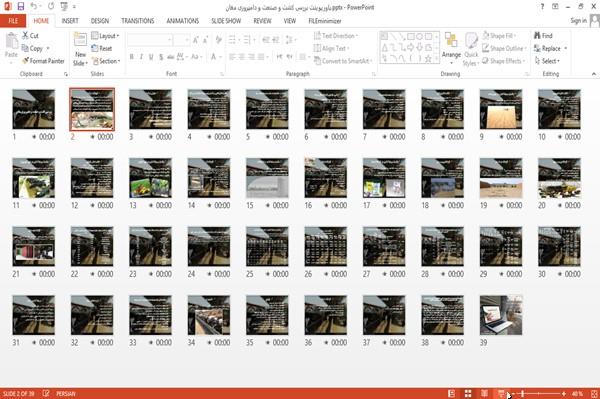This screenshot has height=399, width=600.
Task: Click Slide 2 of 39 status indicator
Action: click(x=18, y=394)
